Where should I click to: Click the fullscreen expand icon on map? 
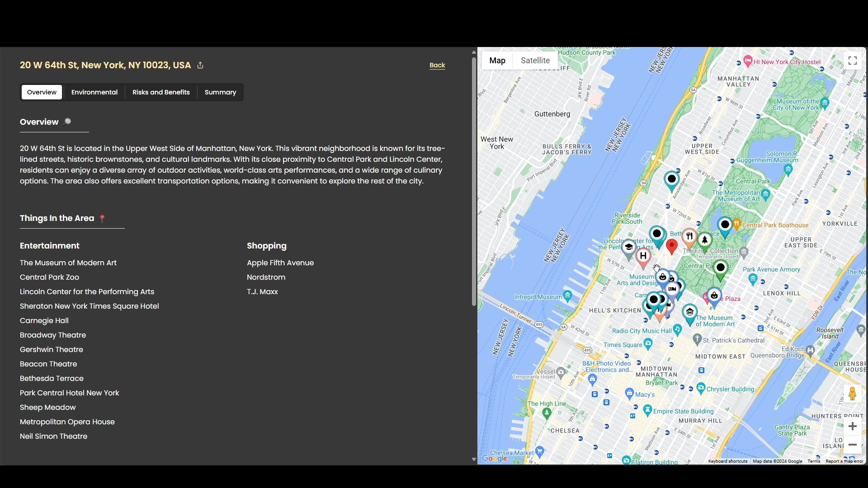[853, 60]
